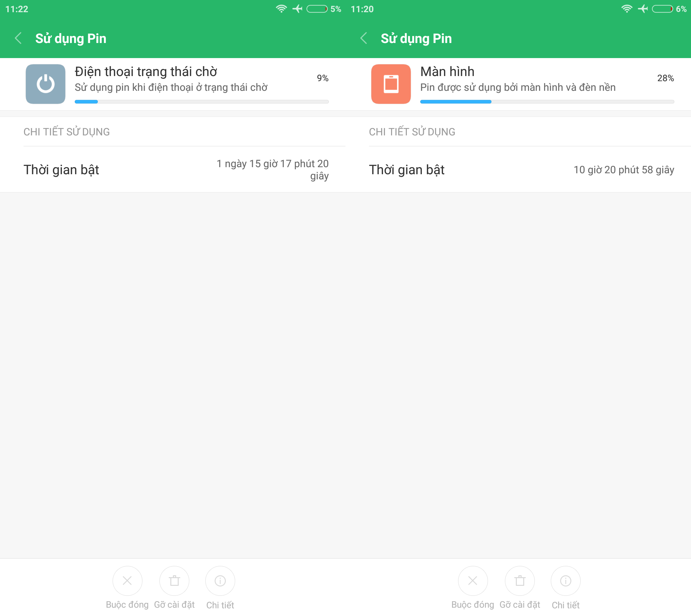691x616 pixels.
Task: Tap 'Thời gian bật' row on left screen
Action: [x=173, y=170]
